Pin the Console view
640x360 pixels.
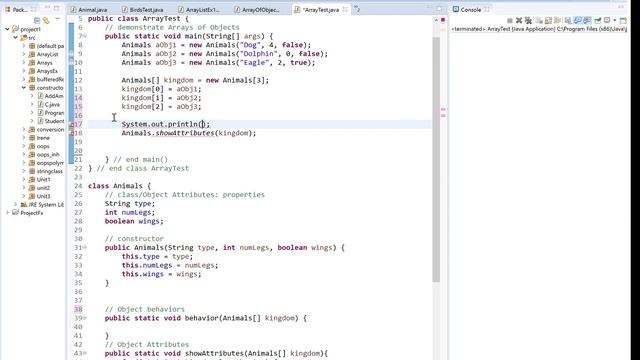pos(598,20)
